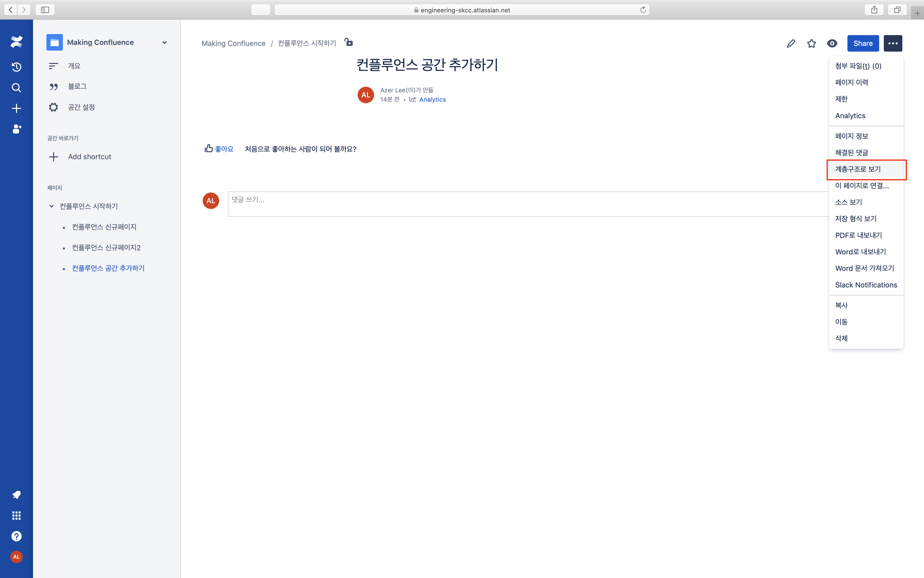Image resolution: width=924 pixels, height=578 pixels.
Task: Toggle the Safari sidebar button
Action: point(45,10)
